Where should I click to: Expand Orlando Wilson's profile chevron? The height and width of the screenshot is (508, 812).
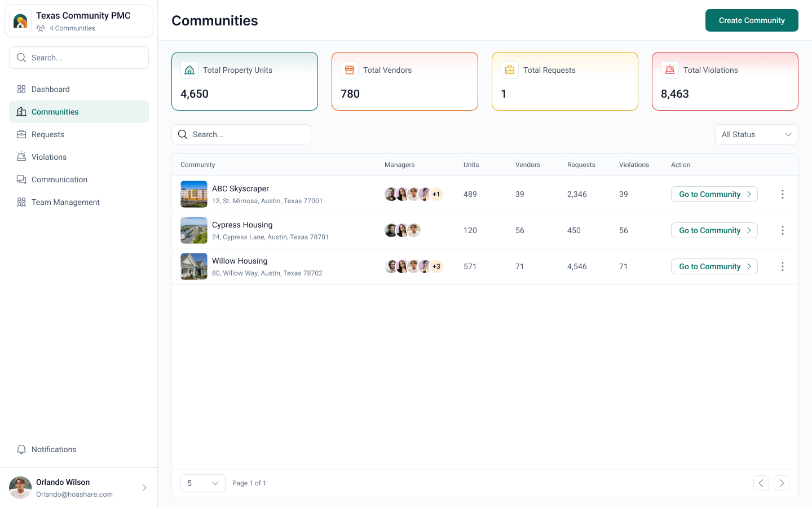[144, 487]
